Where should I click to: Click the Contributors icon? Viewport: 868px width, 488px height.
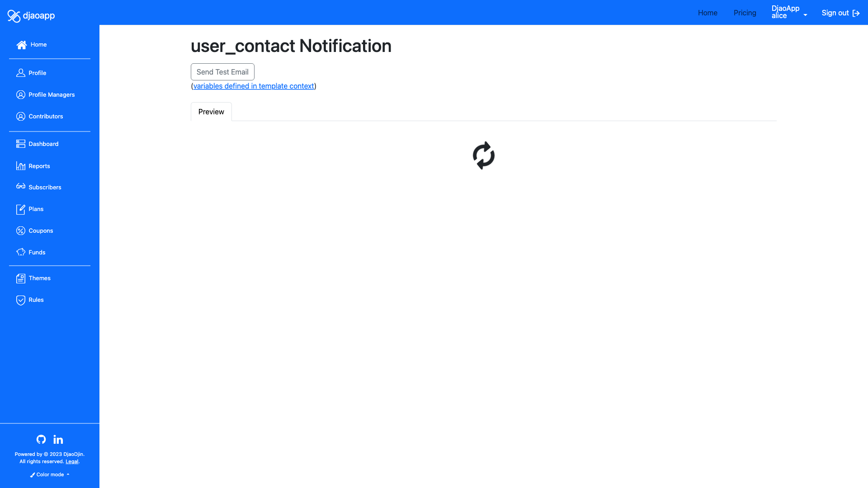(21, 116)
